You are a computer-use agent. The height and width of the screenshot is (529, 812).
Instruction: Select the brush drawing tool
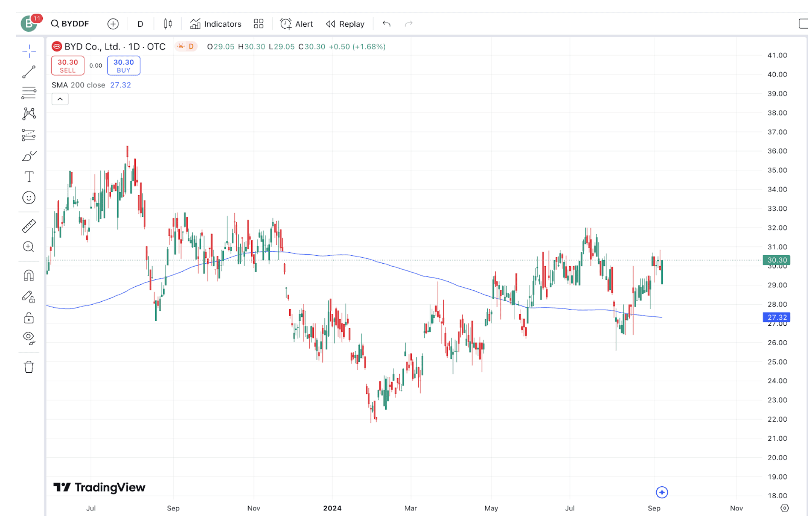[29, 156]
